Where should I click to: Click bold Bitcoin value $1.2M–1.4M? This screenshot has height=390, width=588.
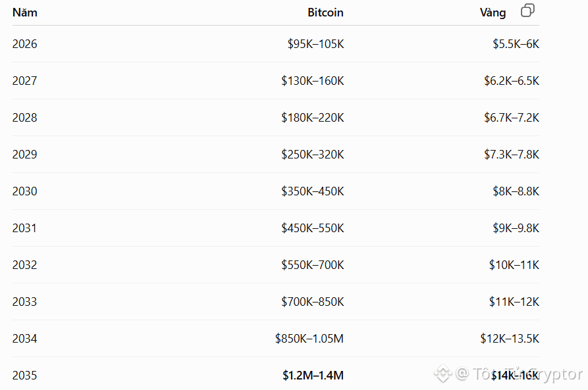pos(313,375)
